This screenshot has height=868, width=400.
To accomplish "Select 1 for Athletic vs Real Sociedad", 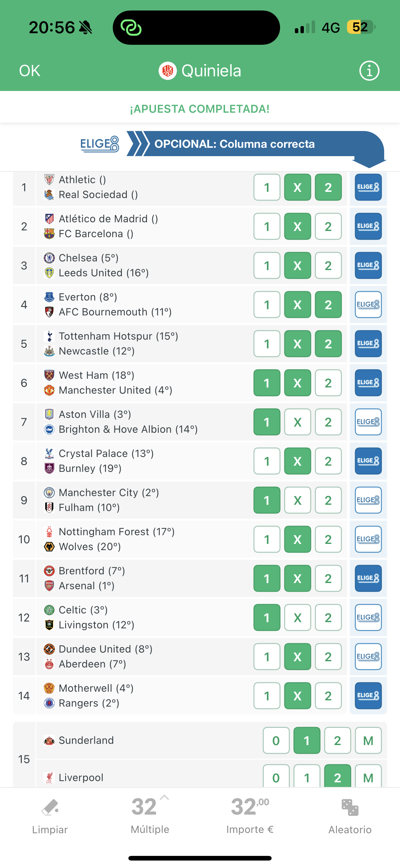I will [x=267, y=187].
